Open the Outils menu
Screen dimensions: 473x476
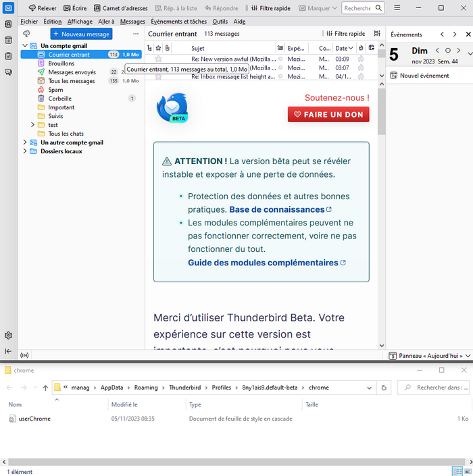click(220, 22)
